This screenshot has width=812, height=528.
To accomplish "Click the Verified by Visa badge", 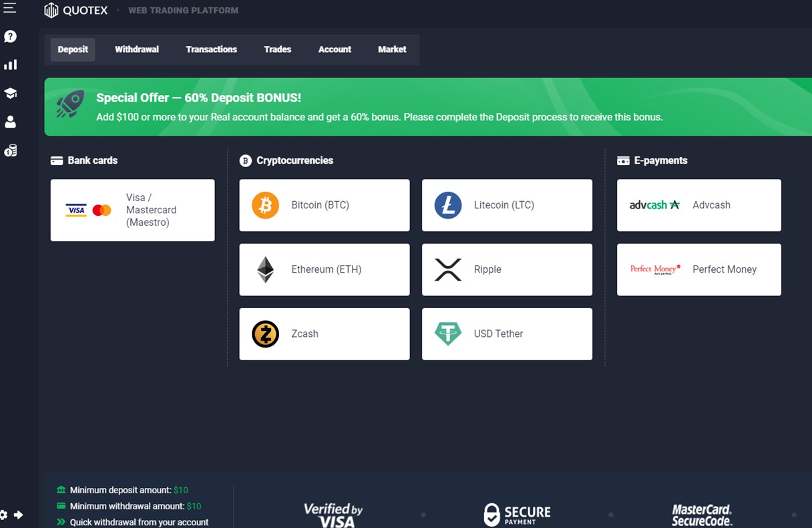I will pyautogui.click(x=333, y=515).
